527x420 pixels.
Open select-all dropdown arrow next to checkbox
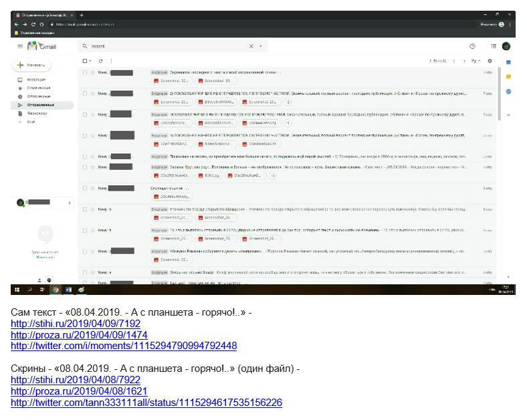click(x=90, y=61)
